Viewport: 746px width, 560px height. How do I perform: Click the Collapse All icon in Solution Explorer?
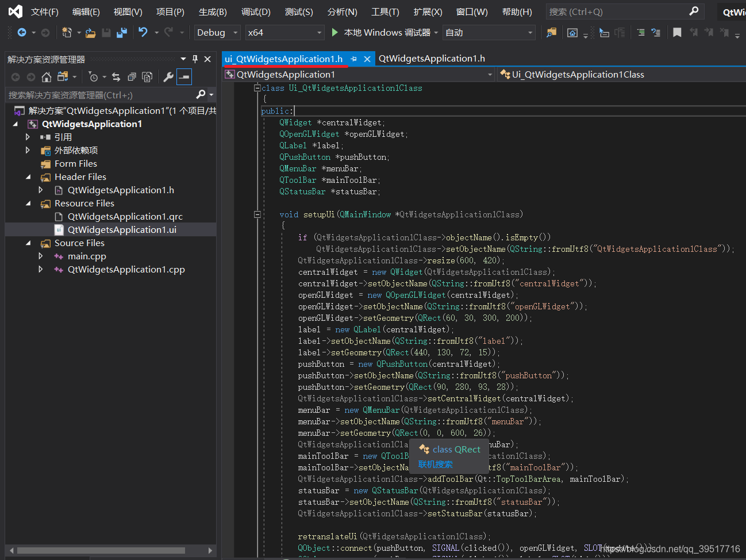point(132,76)
